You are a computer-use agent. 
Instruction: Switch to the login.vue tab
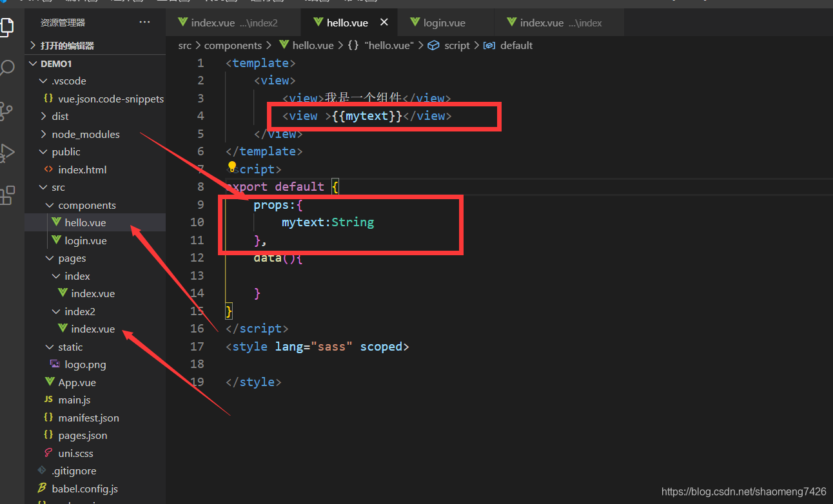tap(446, 23)
